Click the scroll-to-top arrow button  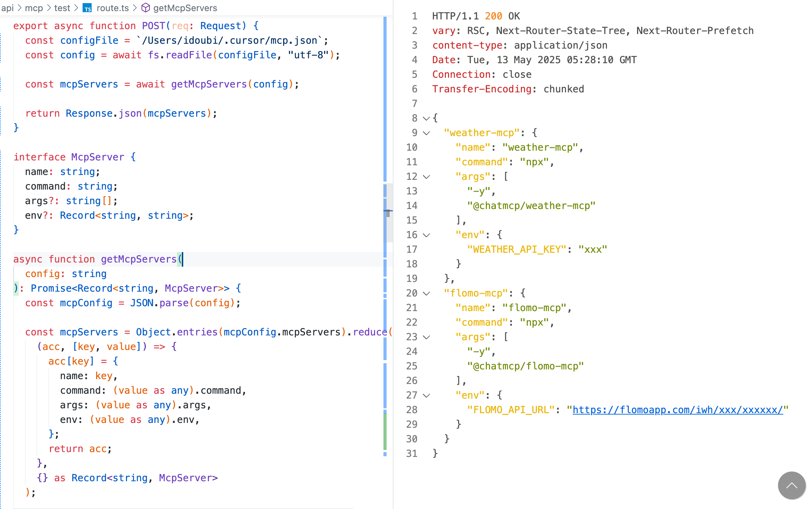[792, 485]
